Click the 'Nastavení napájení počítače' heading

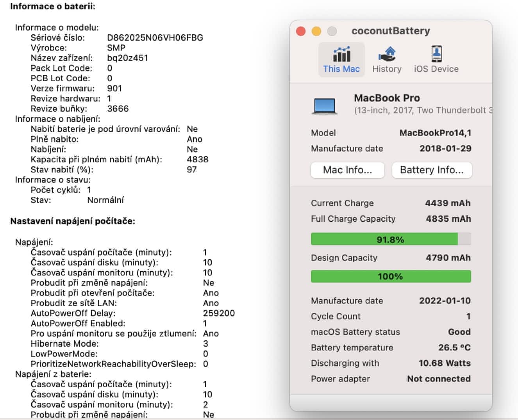pos(73,221)
